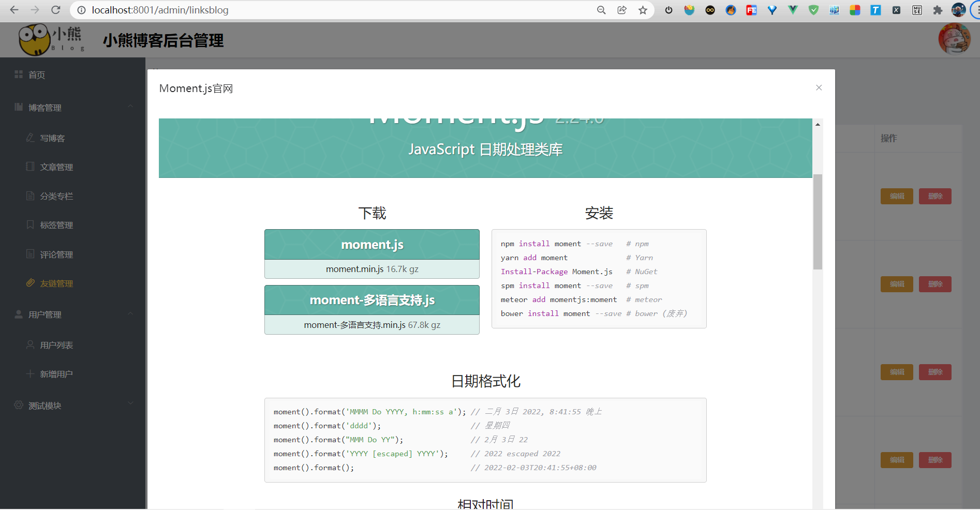Open the 标签管理 menu item
Screen dimensions: 980x510
point(72,225)
